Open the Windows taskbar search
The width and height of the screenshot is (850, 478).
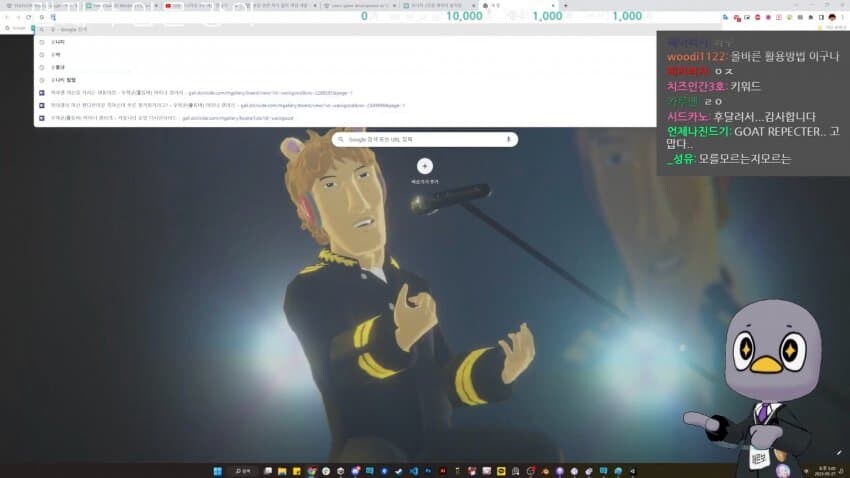click(x=242, y=471)
